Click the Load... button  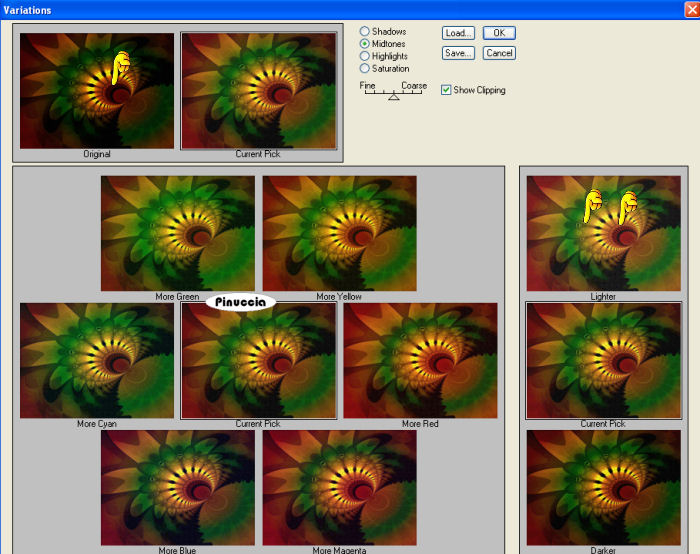pyautogui.click(x=458, y=33)
